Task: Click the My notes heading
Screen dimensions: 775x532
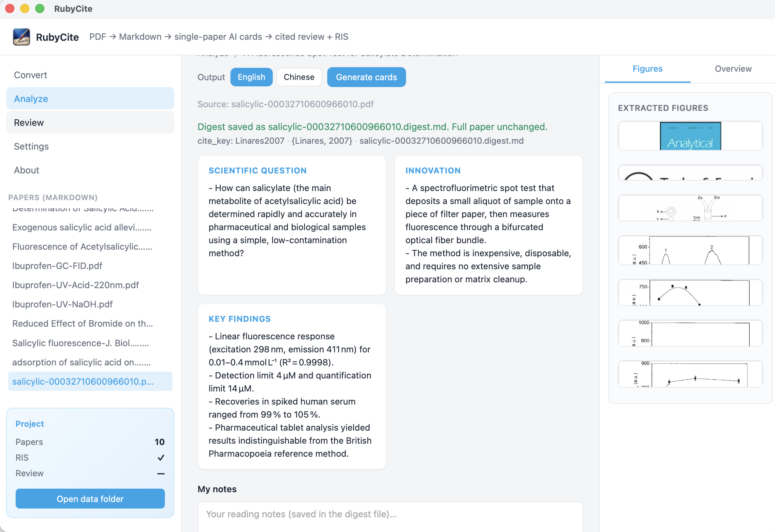Action: (x=217, y=489)
